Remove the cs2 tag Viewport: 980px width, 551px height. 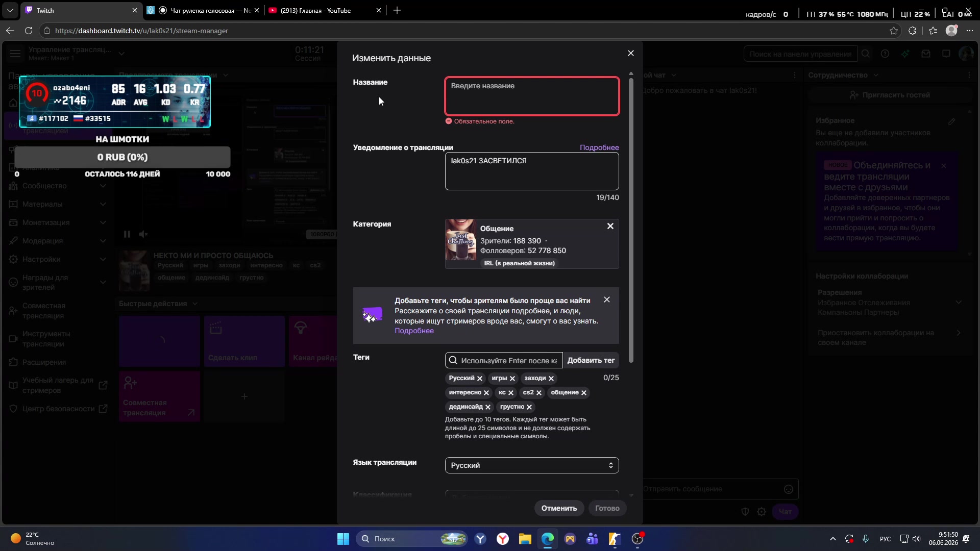tap(539, 392)
